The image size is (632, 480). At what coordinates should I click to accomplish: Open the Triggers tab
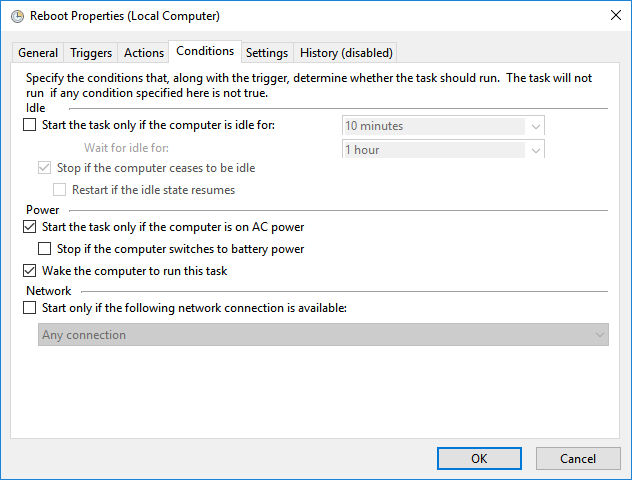(91, 53)
